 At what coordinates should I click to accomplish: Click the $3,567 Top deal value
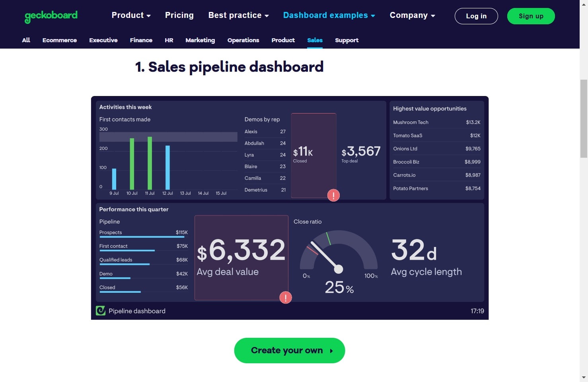click(361, 151)
